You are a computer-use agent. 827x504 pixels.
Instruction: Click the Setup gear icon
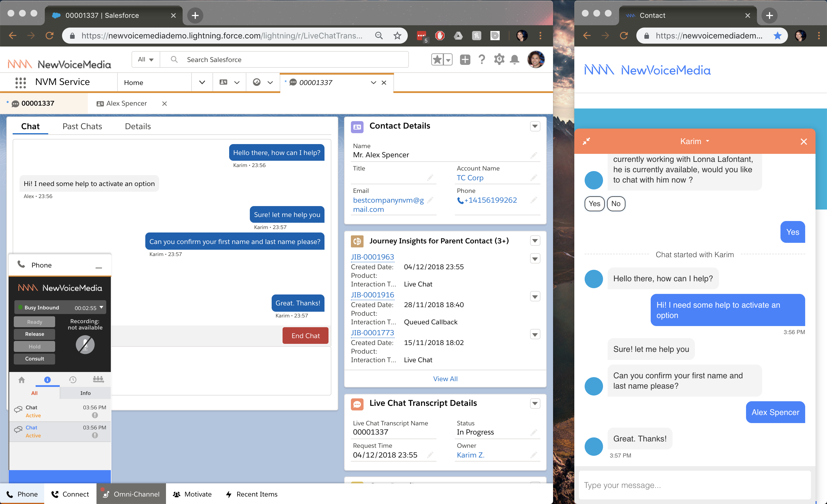(x=499, y=60)
